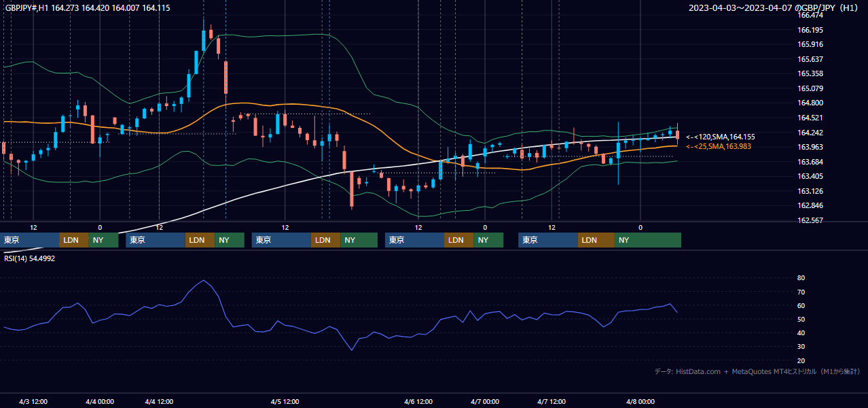
Task: Click the 120 SMA 164.155 indicator label
Action: [x=720, y=137]
